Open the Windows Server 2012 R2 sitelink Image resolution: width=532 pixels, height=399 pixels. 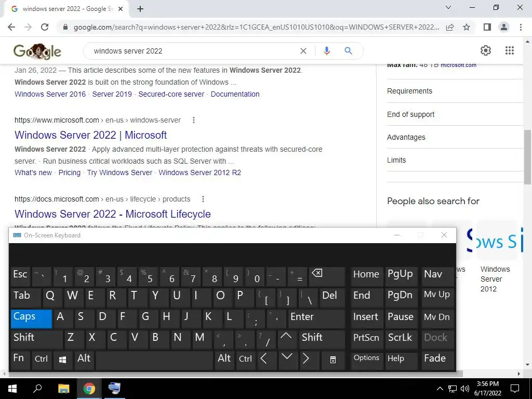pyautogui.click(x=200, y=172)
